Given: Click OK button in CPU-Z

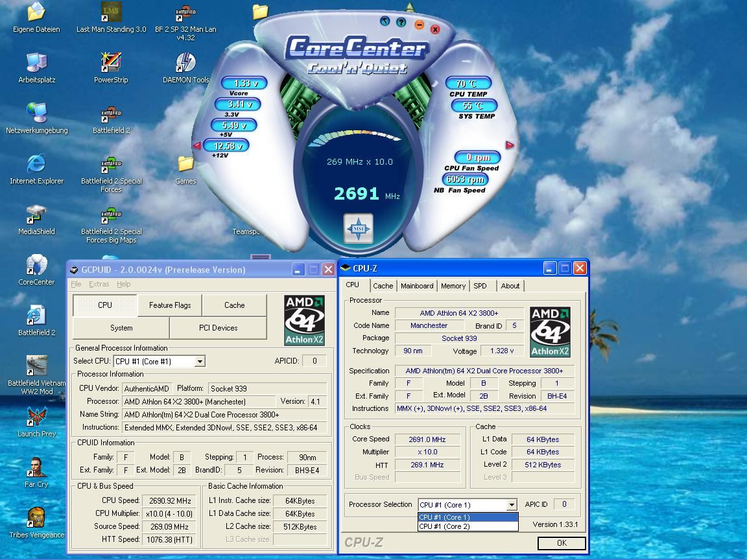Looking at the screenshot, I should coord(562,543).
